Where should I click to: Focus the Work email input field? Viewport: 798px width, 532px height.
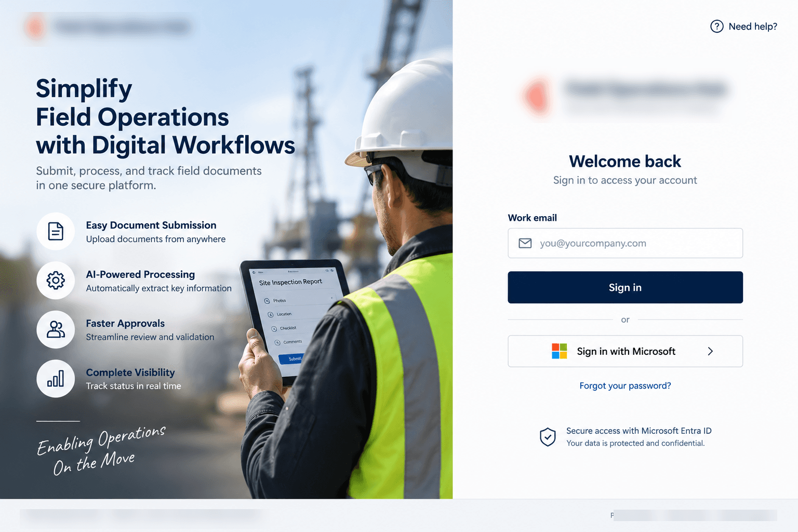[625, 243]
